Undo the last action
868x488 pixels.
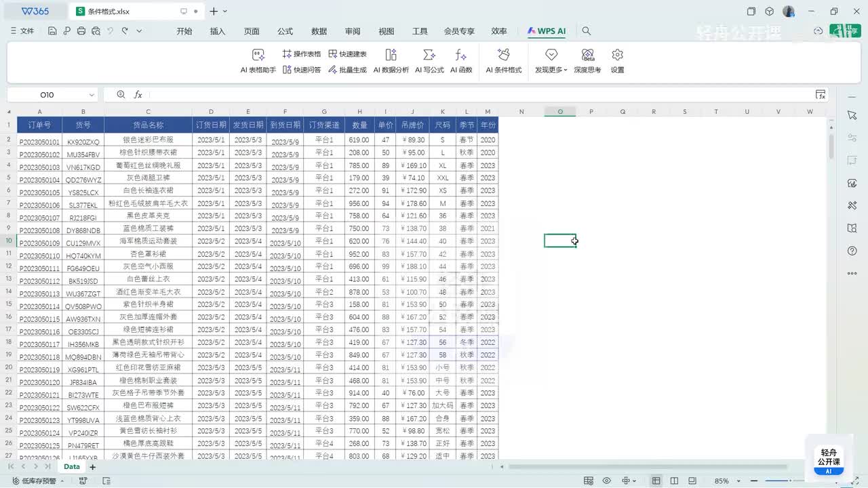coord(110,31)
